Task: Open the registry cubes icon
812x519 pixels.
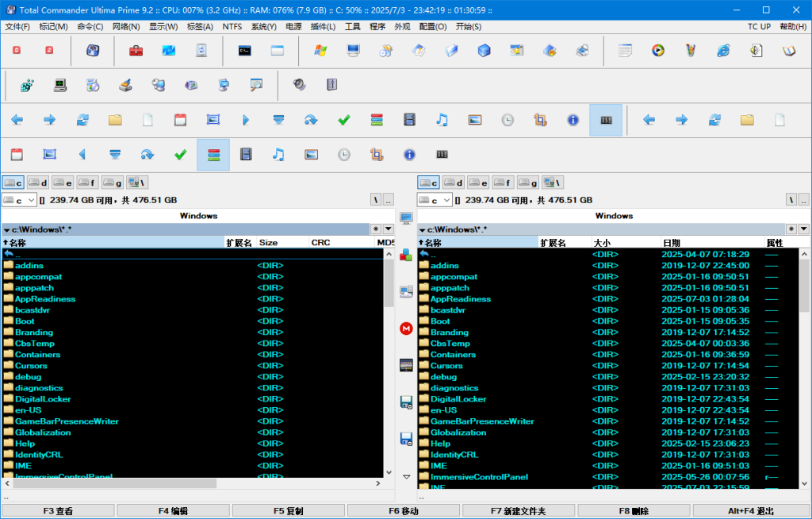Action: [28, 85]
